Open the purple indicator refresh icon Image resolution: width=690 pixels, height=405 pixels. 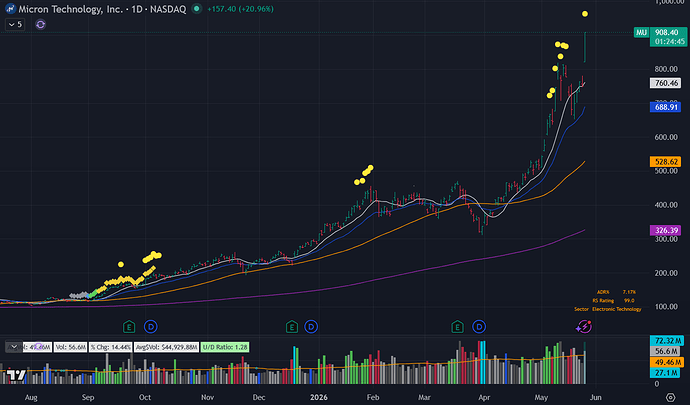(x=40, y=25)
